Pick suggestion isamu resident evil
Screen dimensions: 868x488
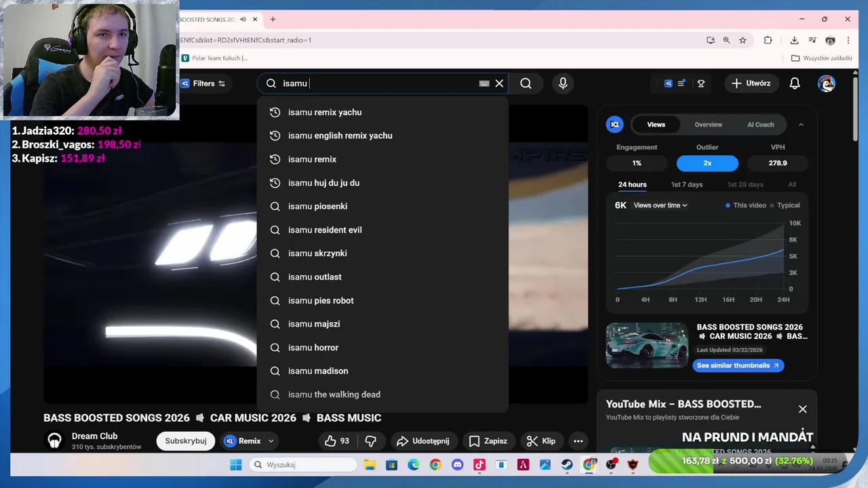(382, 230)
